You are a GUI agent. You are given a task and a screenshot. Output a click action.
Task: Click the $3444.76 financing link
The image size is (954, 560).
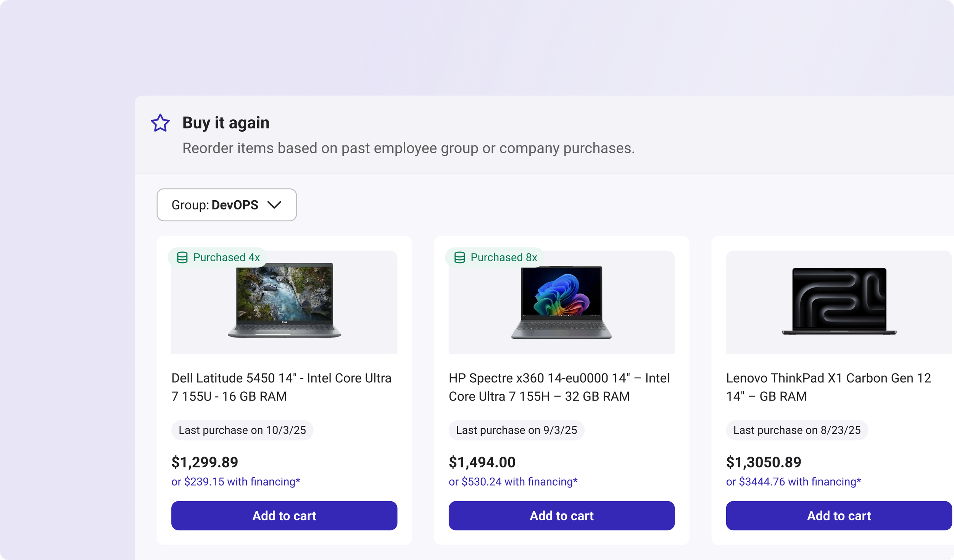tap(793, 482)
